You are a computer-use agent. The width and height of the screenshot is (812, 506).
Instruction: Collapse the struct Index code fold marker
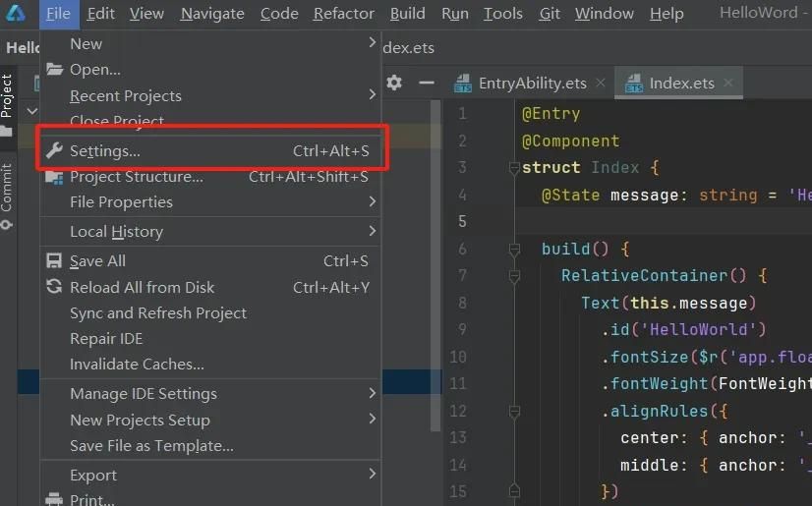tap(513, 168)
